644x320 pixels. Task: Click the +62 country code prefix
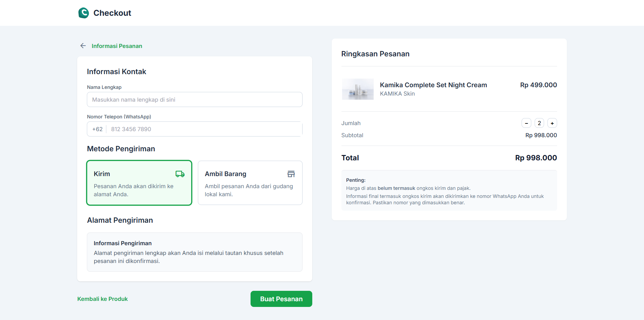pyautogui.click(x=97, y=129)
